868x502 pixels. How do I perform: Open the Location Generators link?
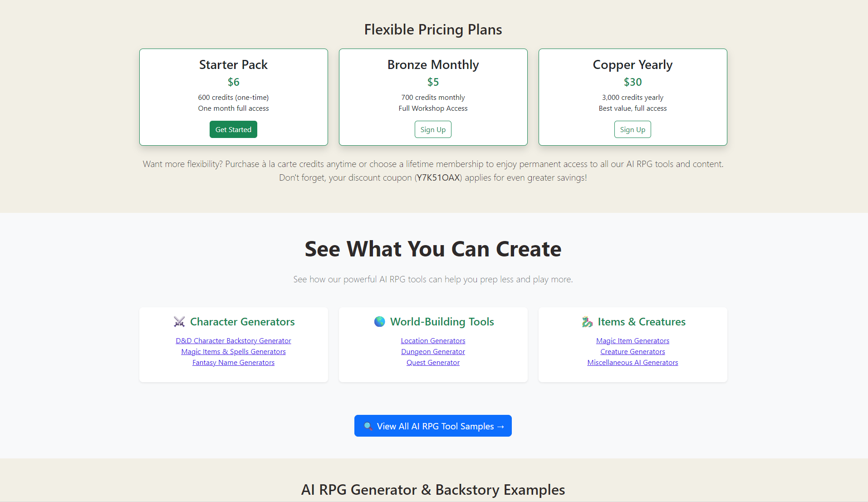click(x=433, y=341)
